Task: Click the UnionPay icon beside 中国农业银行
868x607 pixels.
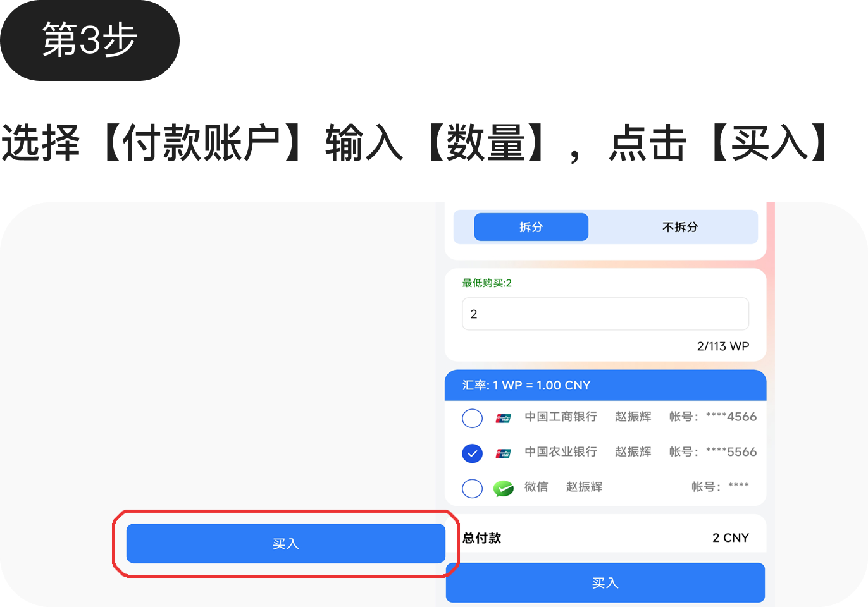Action: point(503,453)
